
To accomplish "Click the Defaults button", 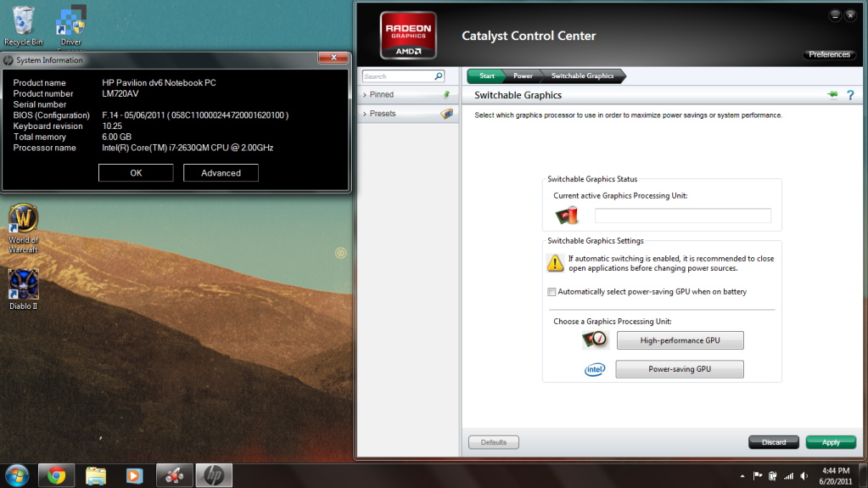I will pos(493,442).
